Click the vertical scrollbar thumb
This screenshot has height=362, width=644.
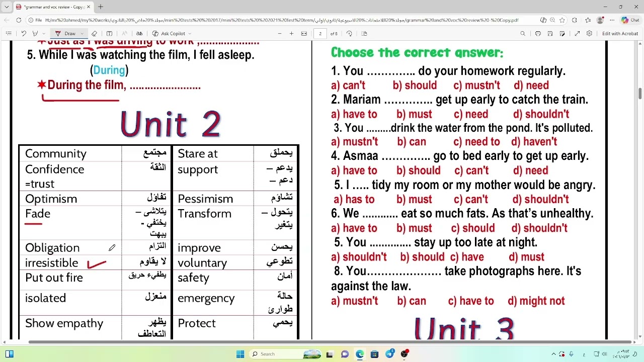[x=640, y=94]
